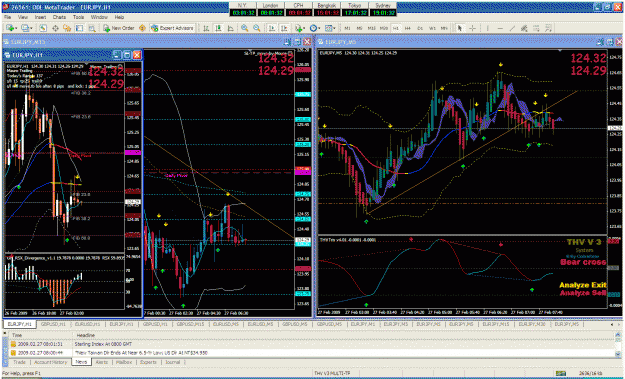Screen dimensions: 625x379
Task: Pick the trendline drawing tool
Action: 512,28
